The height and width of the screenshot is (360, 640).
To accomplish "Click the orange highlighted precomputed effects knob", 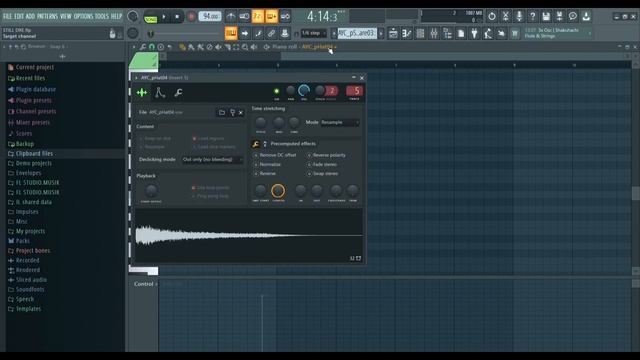I will tap(278, 191).
